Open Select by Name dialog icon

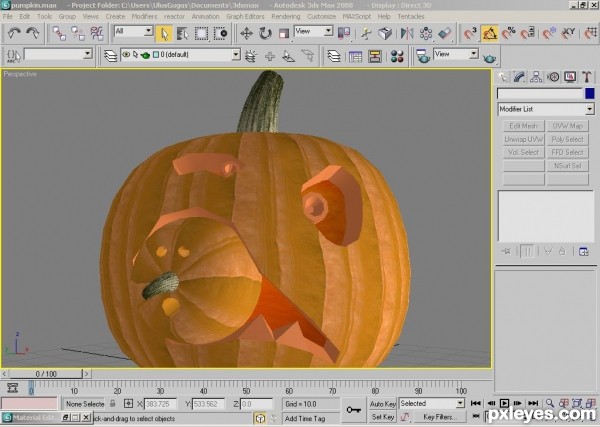pyautogui.click(x=183, y=33)
